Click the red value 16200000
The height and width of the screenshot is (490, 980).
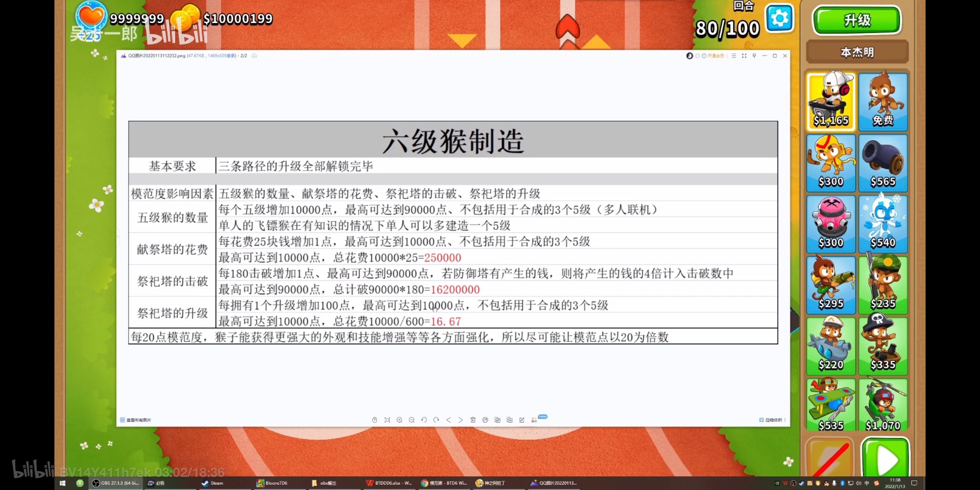455,290
